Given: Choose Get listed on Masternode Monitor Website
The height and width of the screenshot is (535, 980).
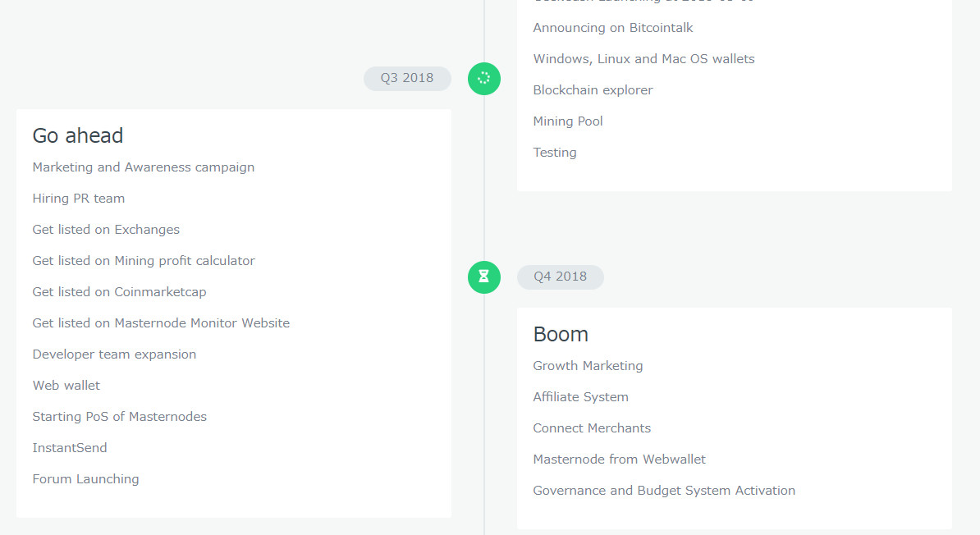Looking at the screenshot, I should click(x=161, y=323).
